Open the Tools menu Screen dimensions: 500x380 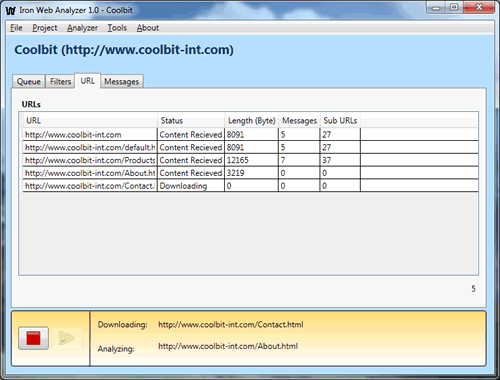pyautogui.click(x=117, y=28)
